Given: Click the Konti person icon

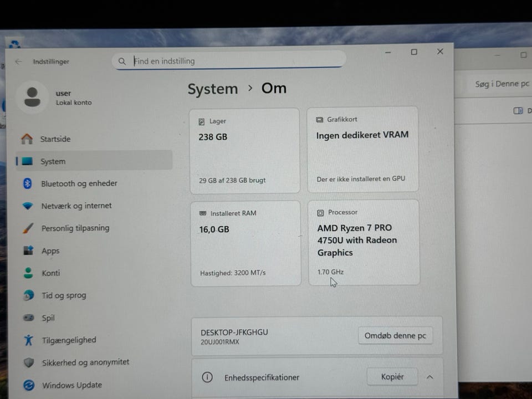Looking at the screenshot, I should tap(28, 273).
